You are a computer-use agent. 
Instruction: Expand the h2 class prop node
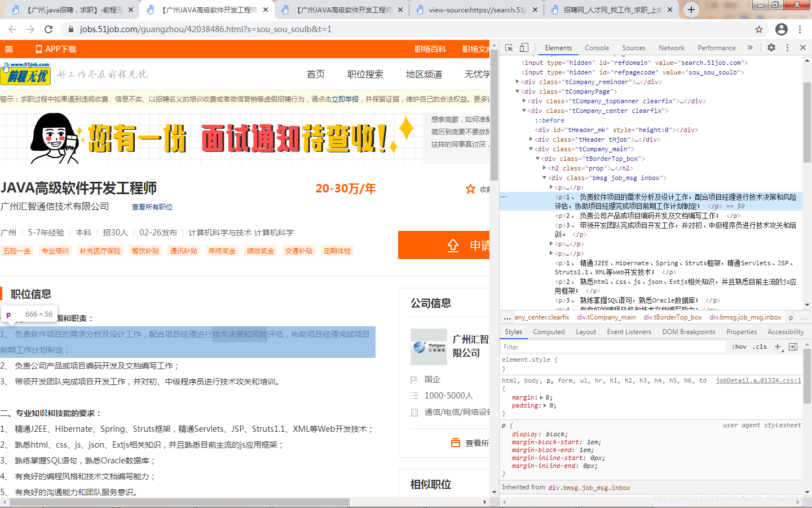pyautogui.click(x=544, y=168)
